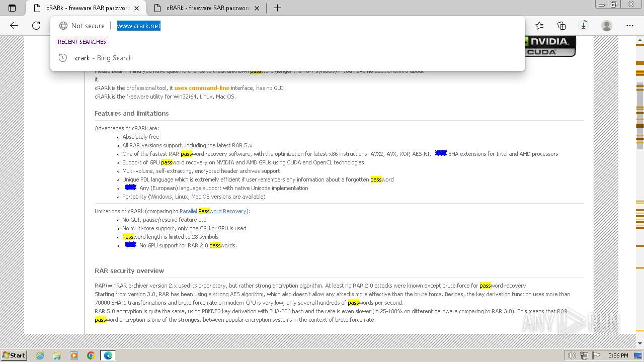Launch Google Chrome from the taskbar

point(91,355)
